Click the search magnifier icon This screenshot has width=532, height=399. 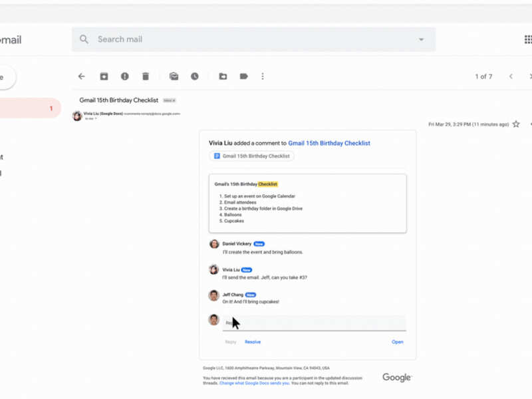[84, 39]
